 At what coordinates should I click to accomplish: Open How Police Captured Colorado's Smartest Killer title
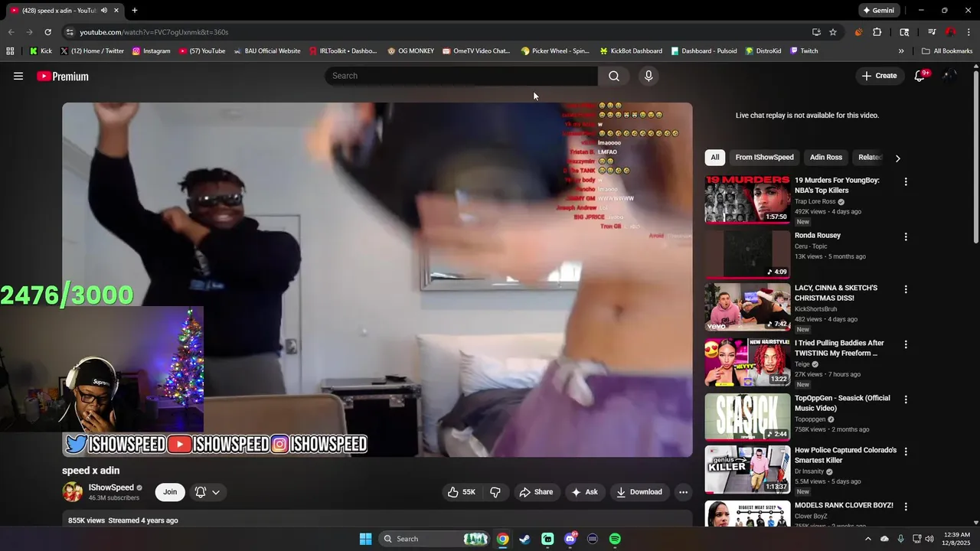coord(845,455)
